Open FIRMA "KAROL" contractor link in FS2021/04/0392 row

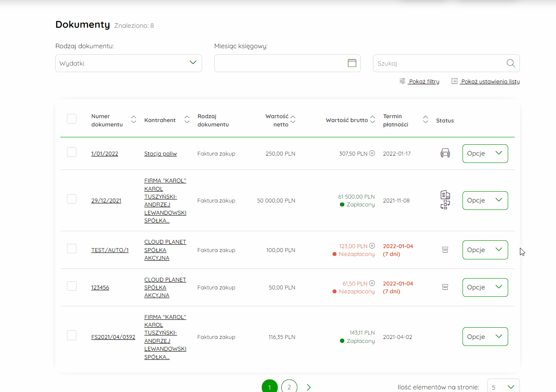point(165,337)
